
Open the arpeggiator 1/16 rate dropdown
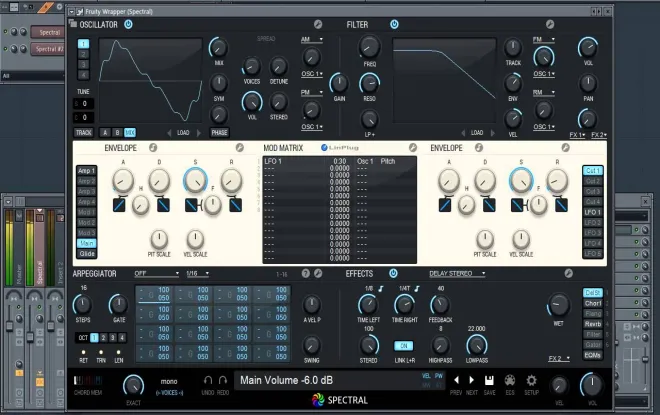pos(198,274)
